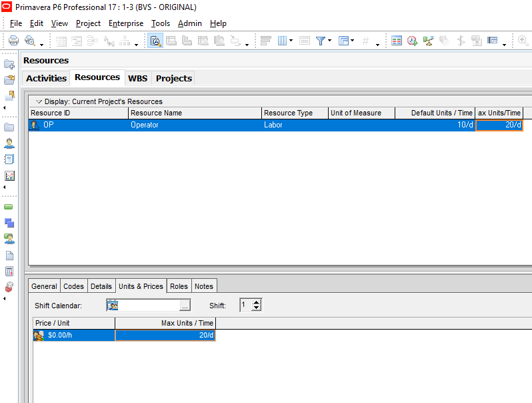Open the View menu

59,23
